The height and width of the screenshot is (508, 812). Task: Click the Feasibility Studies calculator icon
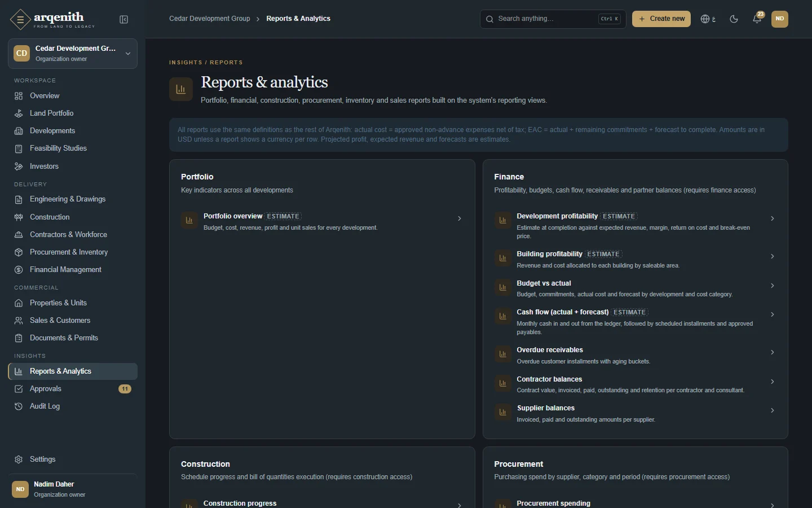pos(19,148)
